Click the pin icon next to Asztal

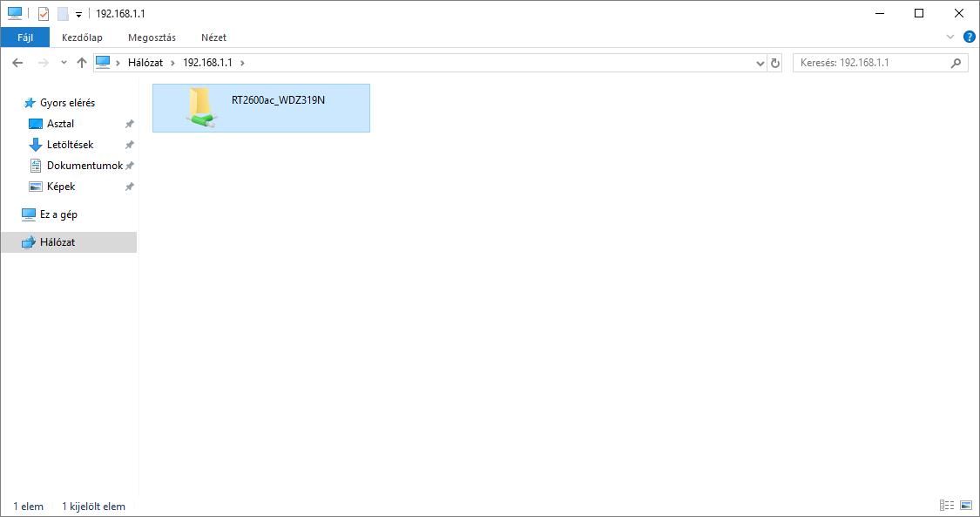pyautogui.click(x=130, y=124)
